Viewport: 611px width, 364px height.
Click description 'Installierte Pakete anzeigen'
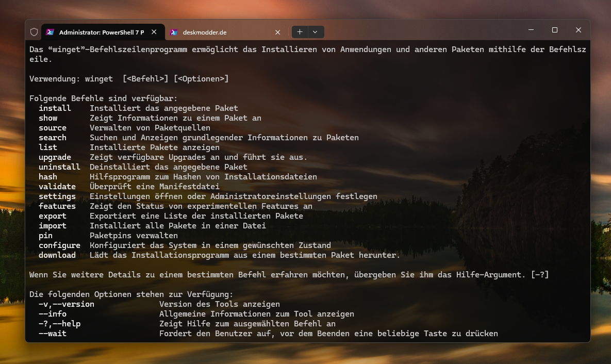(155, 147)
